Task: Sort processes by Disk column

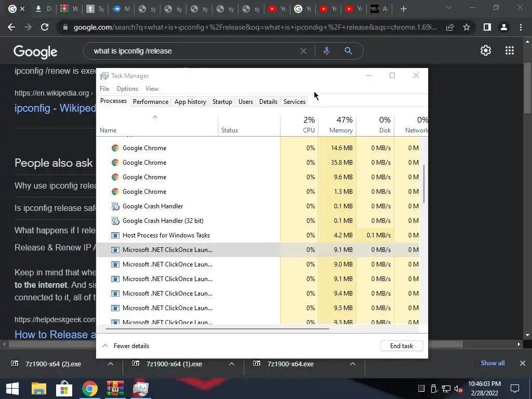Action: click(x=375, y=125)
